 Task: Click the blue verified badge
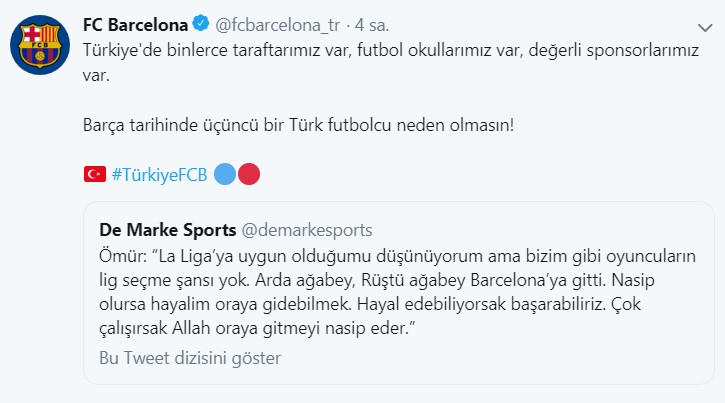(x=199, y=23)
